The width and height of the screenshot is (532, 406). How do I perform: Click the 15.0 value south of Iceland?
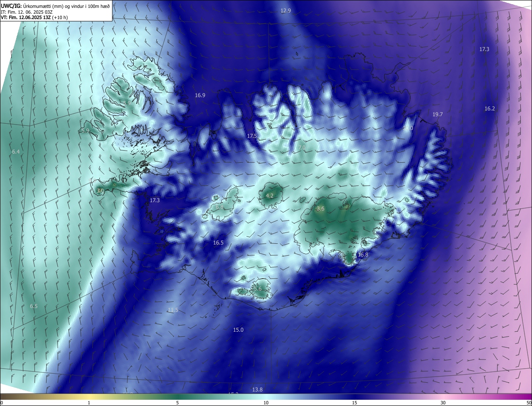tap(238, 330)
